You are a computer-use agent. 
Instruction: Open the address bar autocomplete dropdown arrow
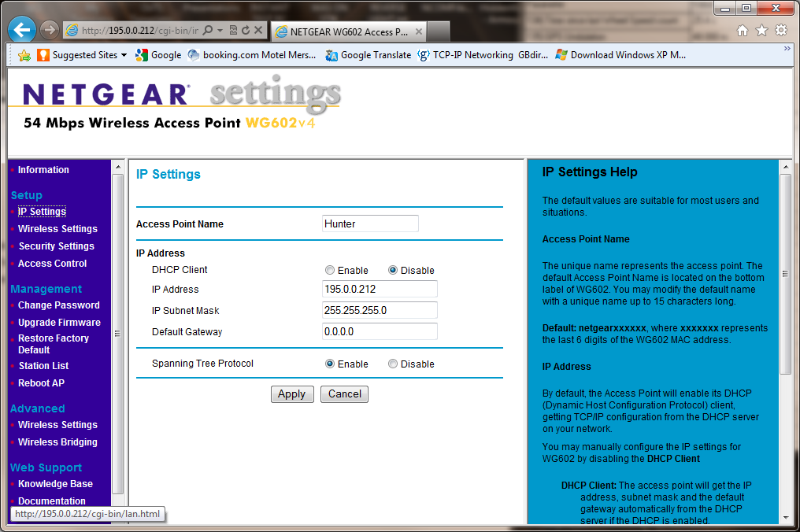tap(220, 31)
